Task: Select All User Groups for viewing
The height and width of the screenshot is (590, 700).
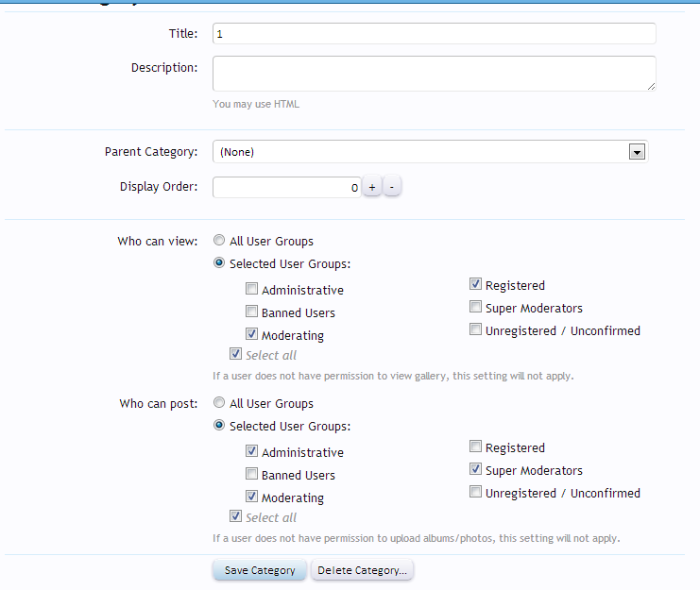Action: tap(219, 241)
